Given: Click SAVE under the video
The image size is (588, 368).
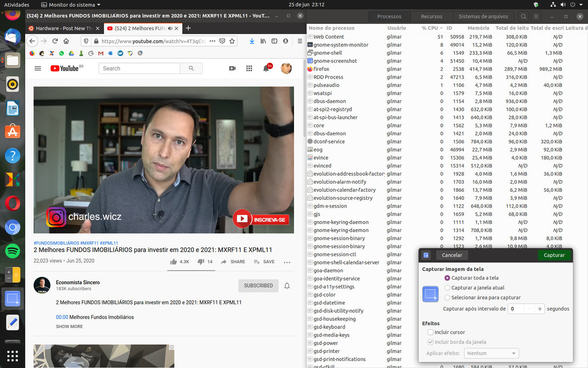Looking at the screenshot, I should click(264, 262).
